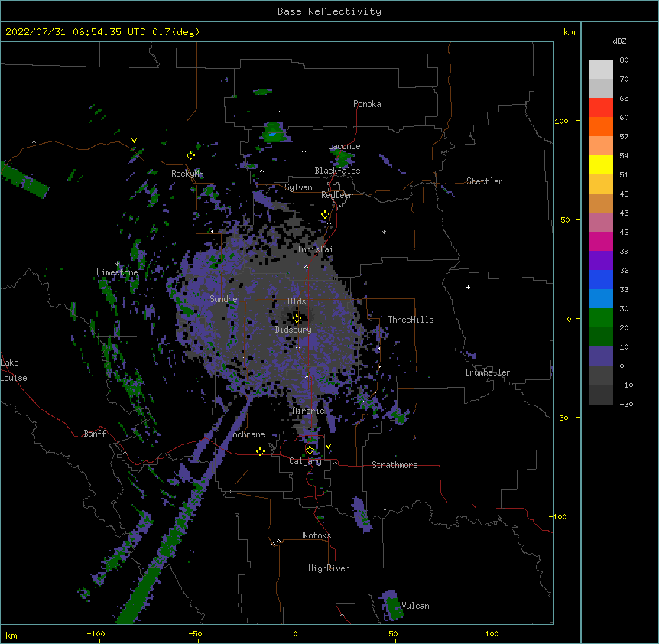Click the Sylvan label
The width and height of the screenshot is (659, 644).
click(298, 187)
